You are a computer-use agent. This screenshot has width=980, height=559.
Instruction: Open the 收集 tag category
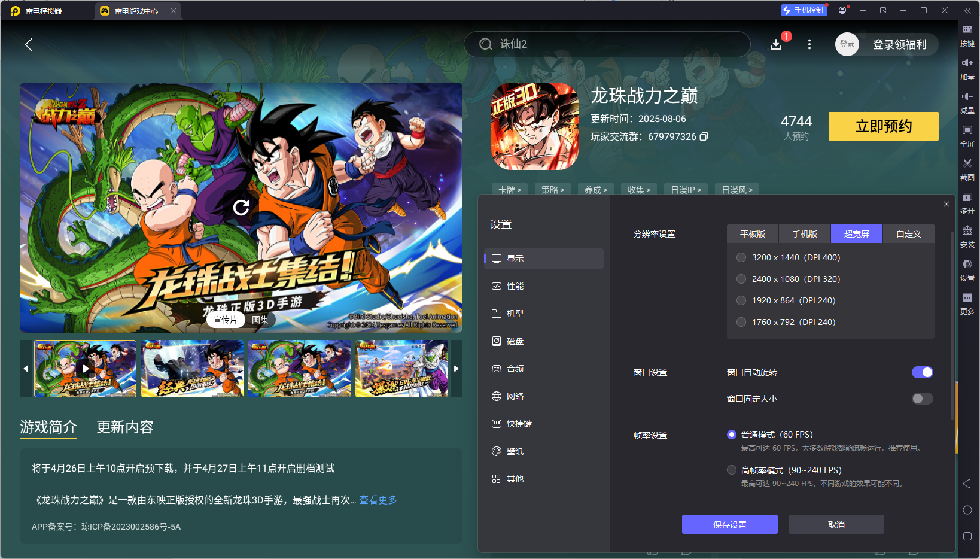click(639, 189)
